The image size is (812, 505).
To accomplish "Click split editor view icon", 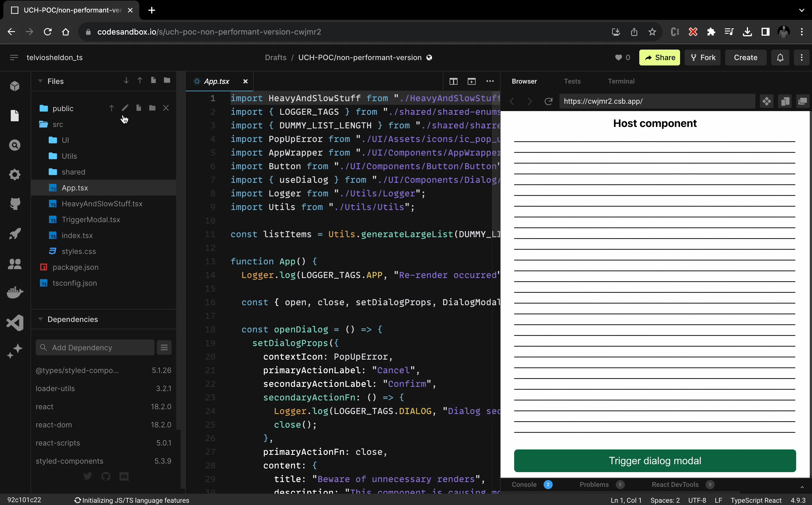I will point(453,81).
